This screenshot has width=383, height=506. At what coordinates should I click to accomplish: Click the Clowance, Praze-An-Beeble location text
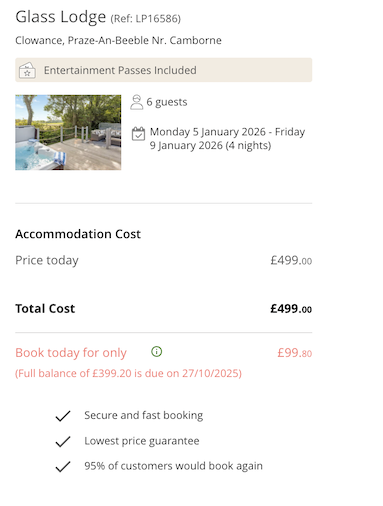pyautogui.click(x=118, y=40)
